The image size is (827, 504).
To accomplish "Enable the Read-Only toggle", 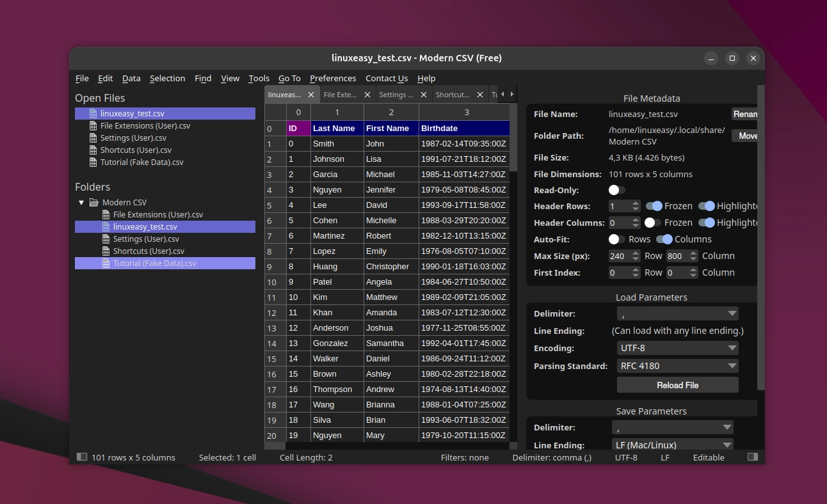I will point(616,190).
